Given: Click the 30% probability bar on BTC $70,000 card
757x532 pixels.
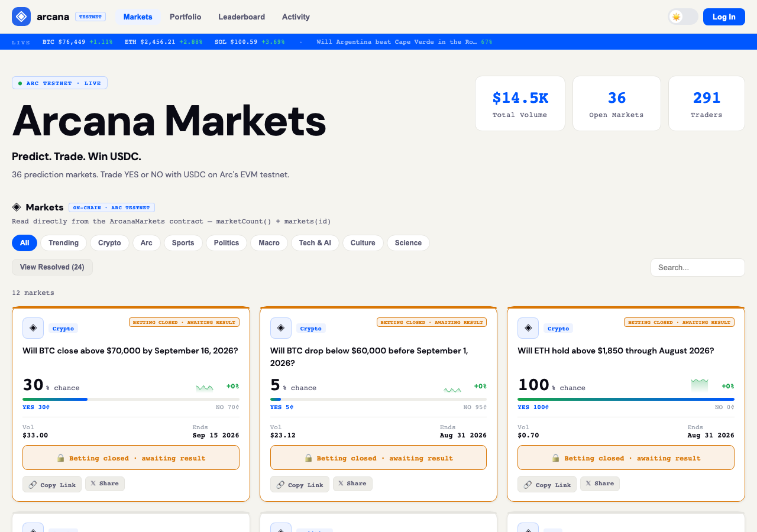Looking at the screenshot, I should (x=131, y=400).
